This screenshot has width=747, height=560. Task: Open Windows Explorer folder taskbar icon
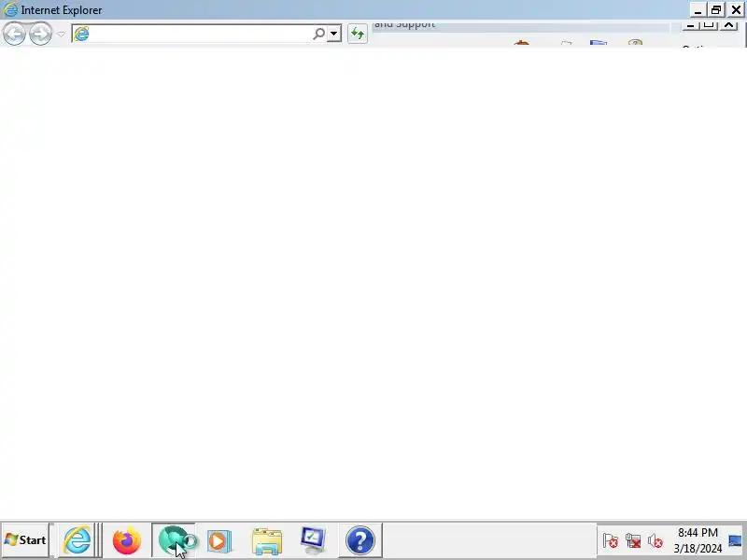point(267,541)
